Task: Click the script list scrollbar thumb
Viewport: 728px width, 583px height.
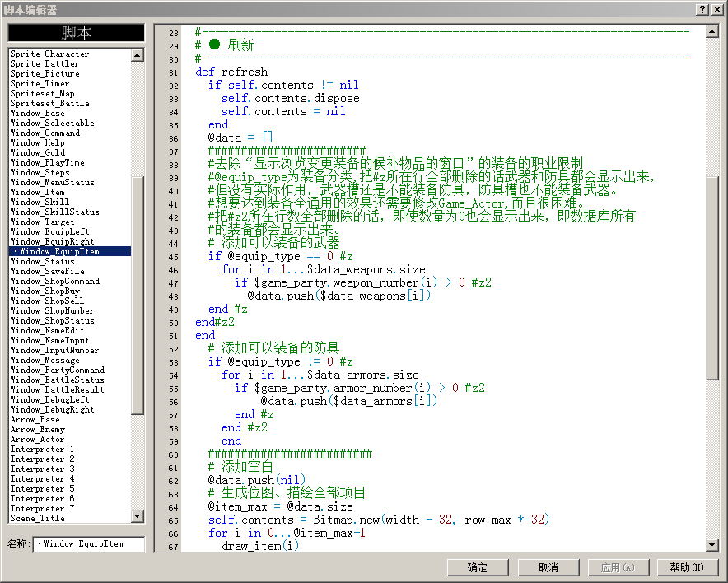Action: (x=137, y=296)
